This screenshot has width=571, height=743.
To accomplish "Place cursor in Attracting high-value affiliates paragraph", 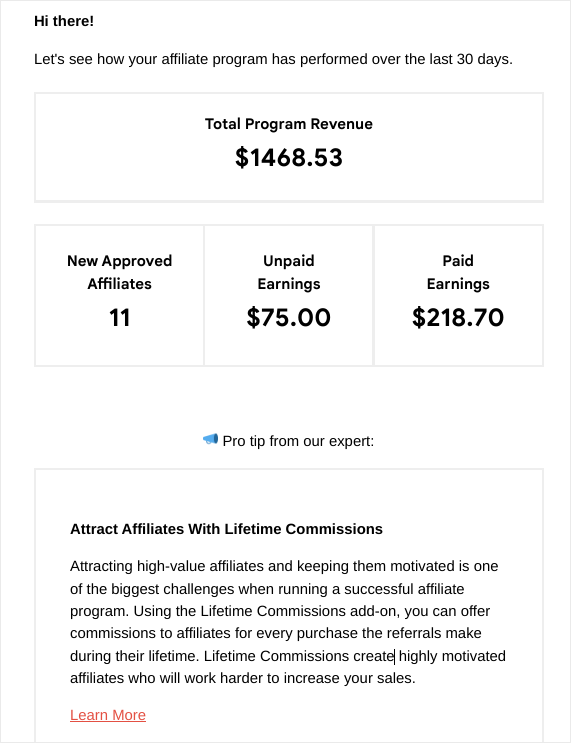I will pos(288,622).
